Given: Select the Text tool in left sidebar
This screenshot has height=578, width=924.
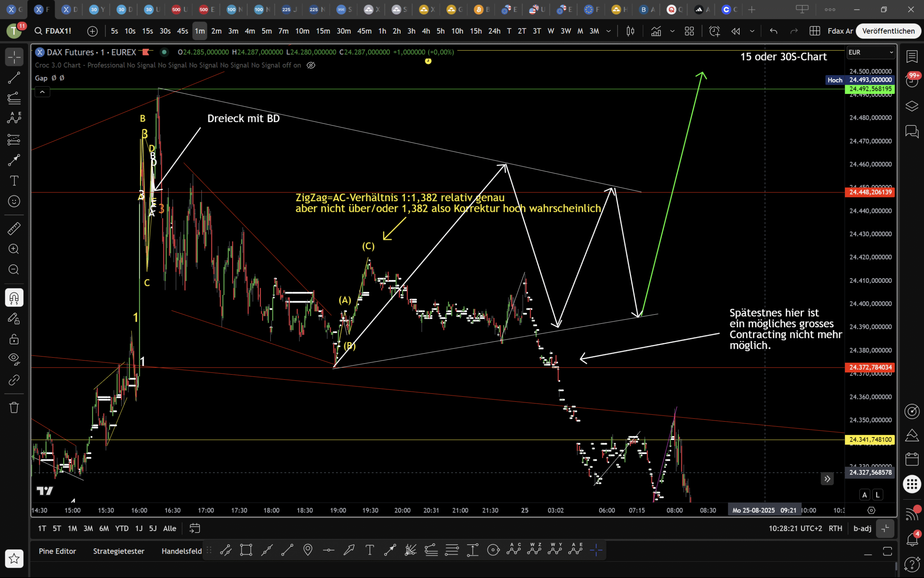Looking at the screenshot, I should point(14,180).
